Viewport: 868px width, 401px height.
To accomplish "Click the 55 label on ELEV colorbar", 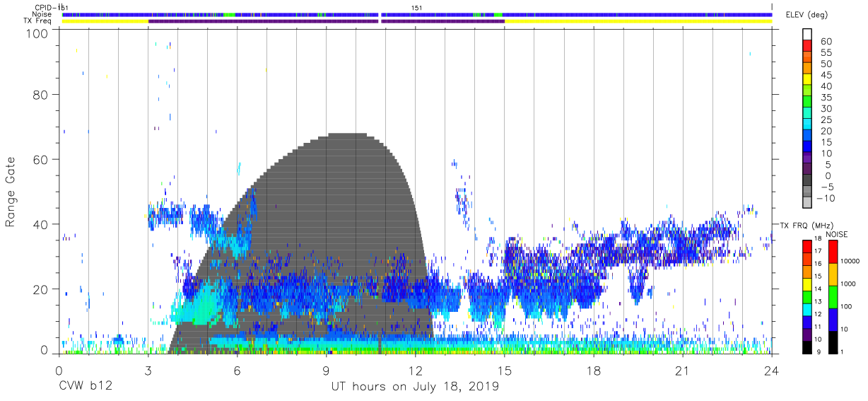I will [826, 52].
